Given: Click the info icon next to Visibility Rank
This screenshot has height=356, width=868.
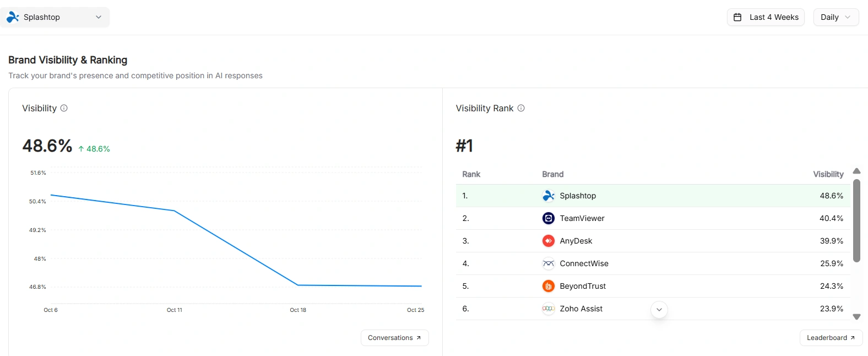Looking at the screenshot, I should (521, 108).
